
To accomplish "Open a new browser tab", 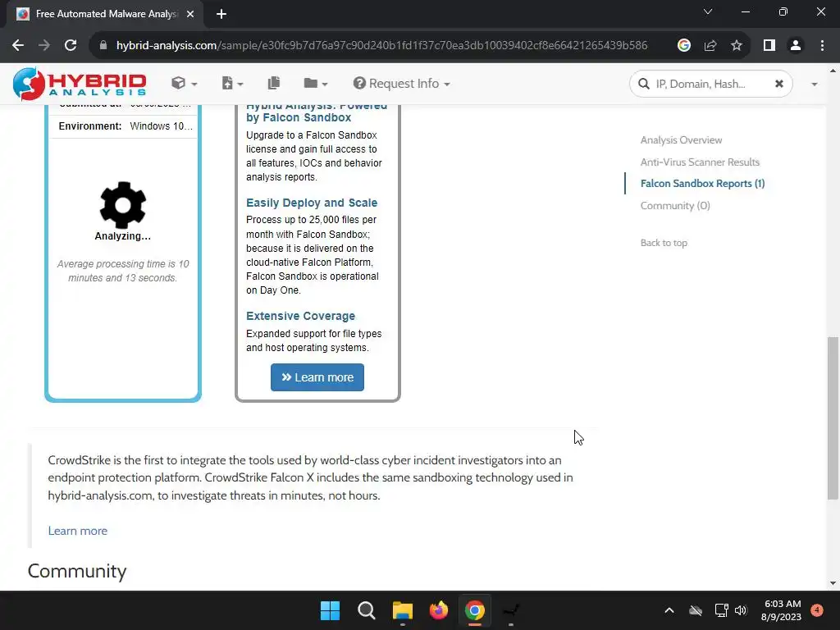I will pos(221,14).
